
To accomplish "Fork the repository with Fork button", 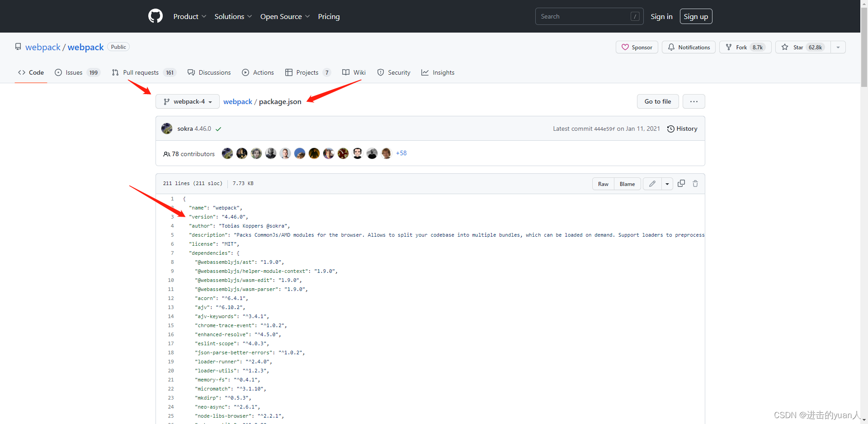I will [745, 47].
